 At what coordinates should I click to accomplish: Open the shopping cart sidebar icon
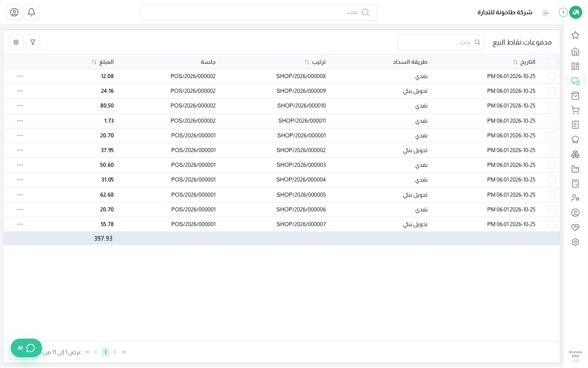coord(575,110)
